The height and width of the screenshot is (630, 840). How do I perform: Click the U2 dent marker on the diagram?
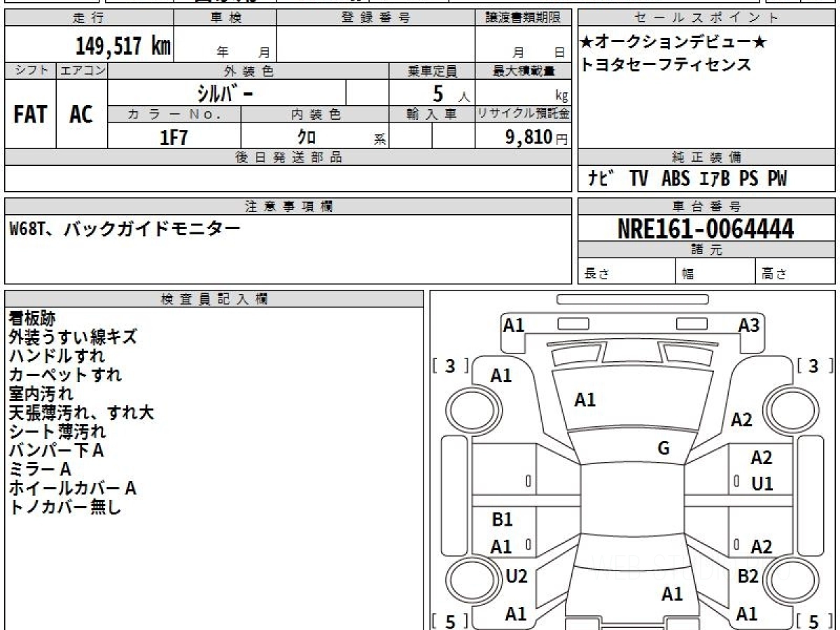coord(517,576)
